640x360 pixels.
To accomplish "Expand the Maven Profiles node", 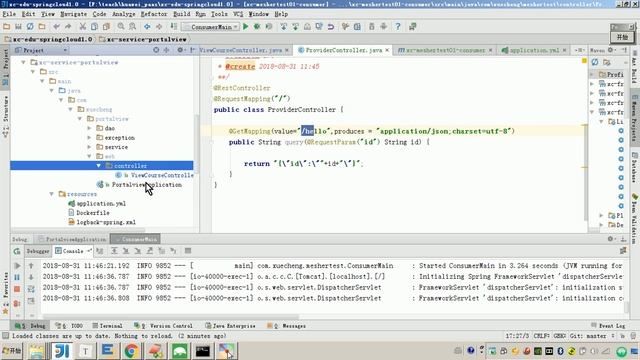I will 592,74.
